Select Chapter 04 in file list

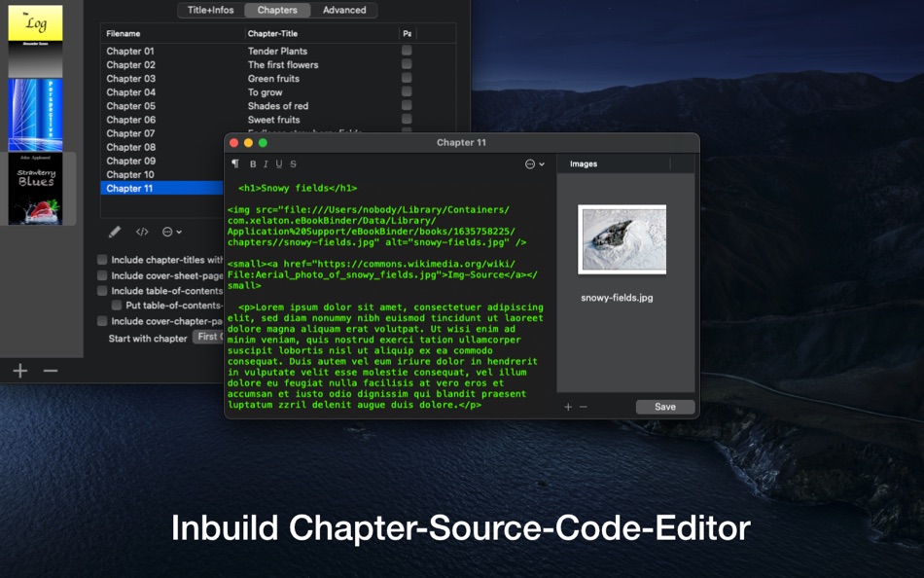(x=131, y=92)
